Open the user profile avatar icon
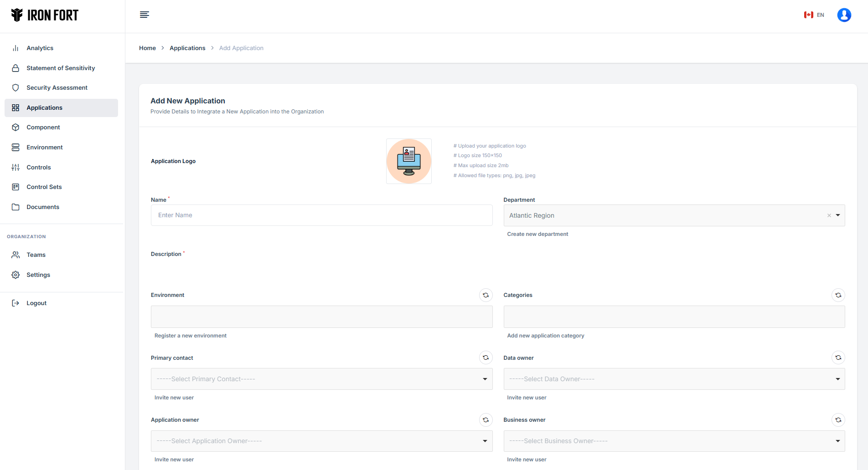This screenshot has width=868, height=470. [844, 15]
